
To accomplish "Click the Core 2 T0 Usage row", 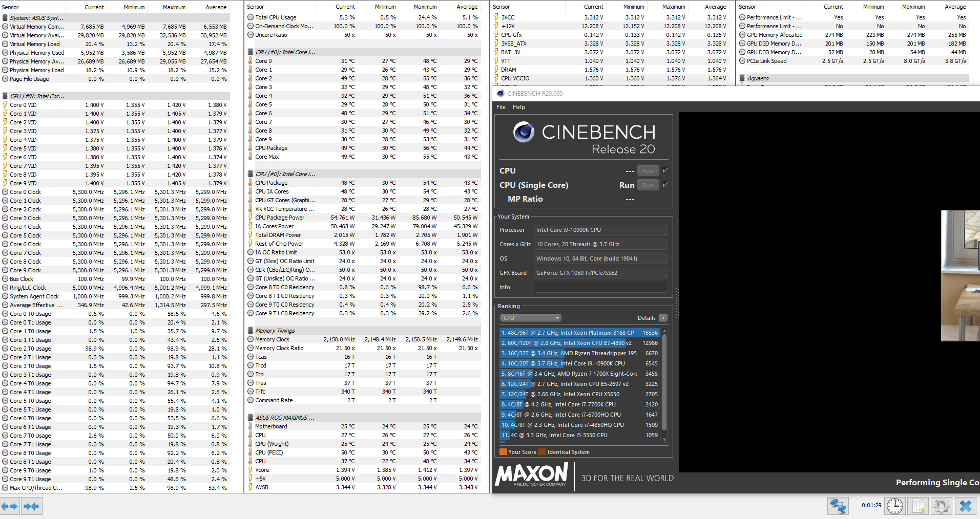I will tap(115, 349).
